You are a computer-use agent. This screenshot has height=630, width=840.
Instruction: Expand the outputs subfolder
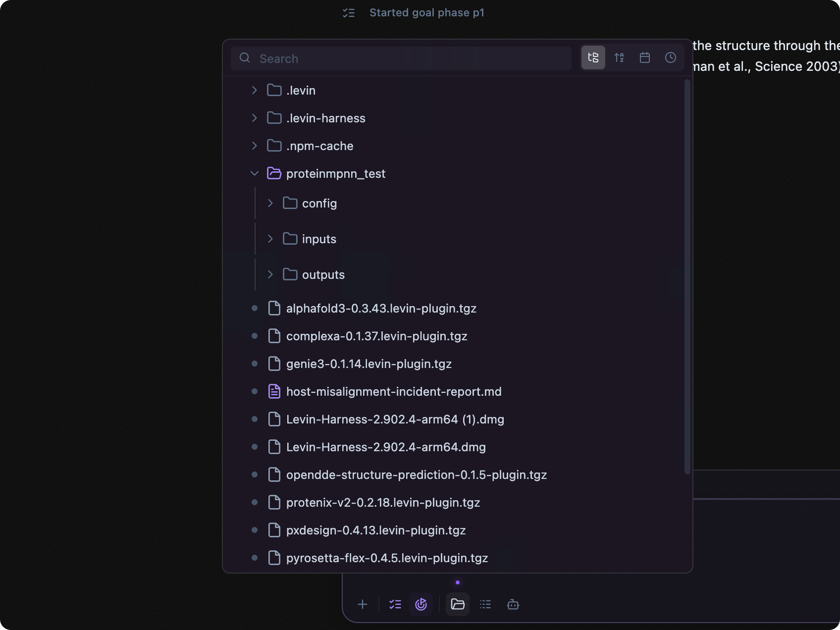[x=270, y=274]
